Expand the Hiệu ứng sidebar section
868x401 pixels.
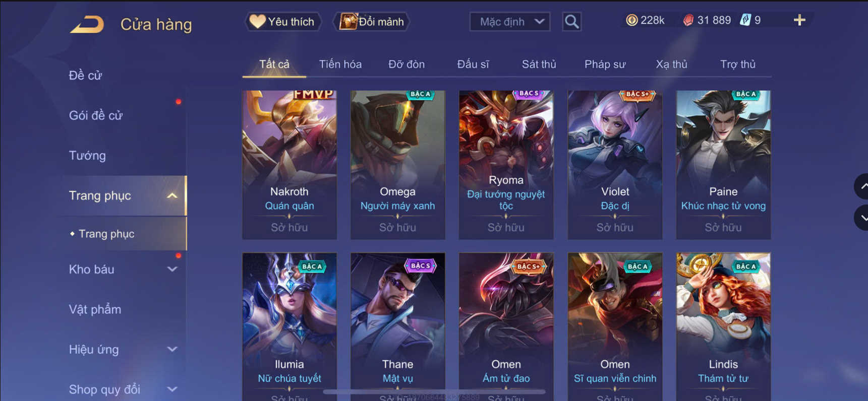pos(172,349)
